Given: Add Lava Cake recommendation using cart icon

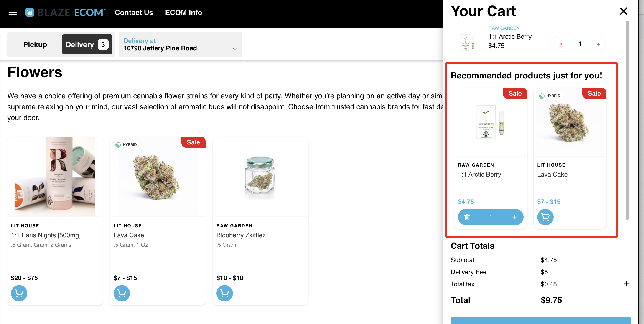Looking at the screenshot, I should click(545, 217).
